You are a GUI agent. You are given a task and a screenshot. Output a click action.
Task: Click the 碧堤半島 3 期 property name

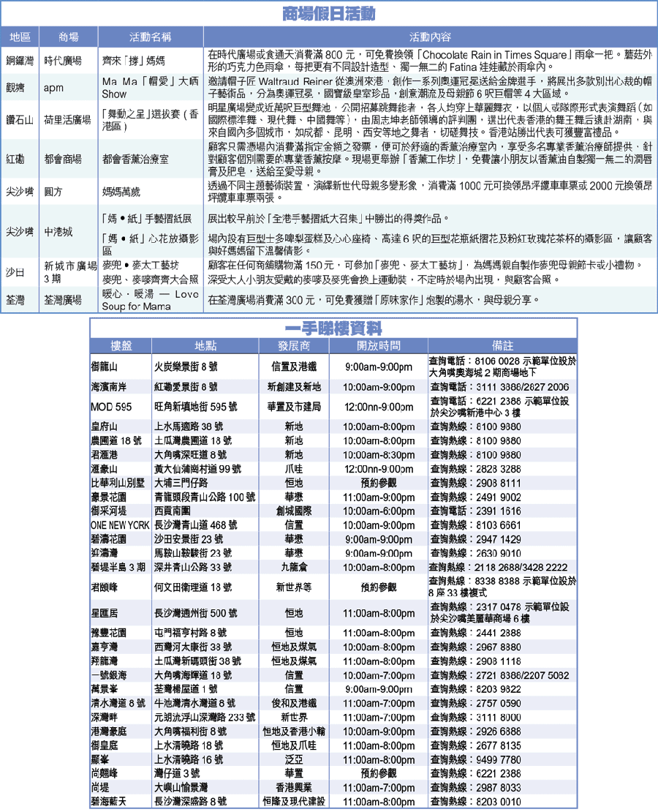click(x=118, y=567)
